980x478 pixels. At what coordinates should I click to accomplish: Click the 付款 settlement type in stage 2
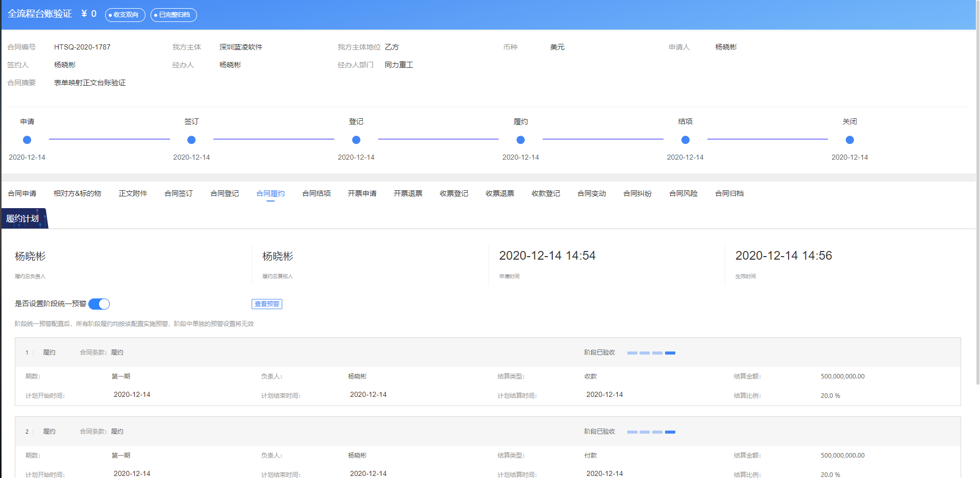click(x=591, y=456)
